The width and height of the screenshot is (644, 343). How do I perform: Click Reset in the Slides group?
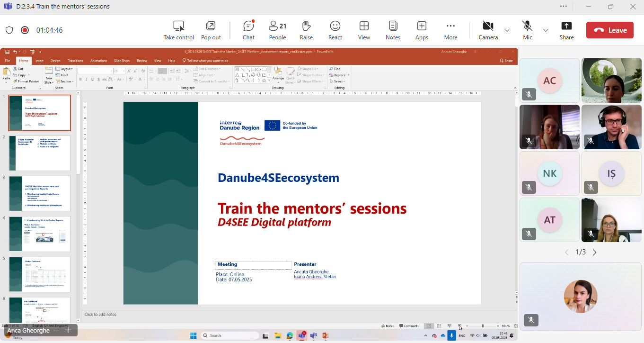tap(62, 75)
